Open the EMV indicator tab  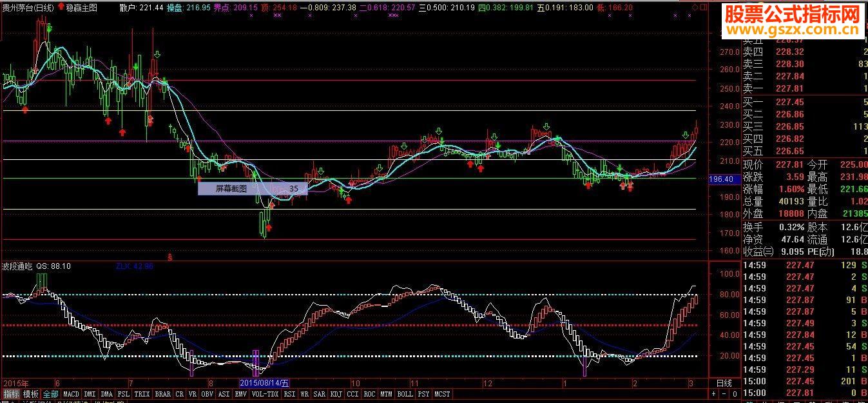[240, 393]
